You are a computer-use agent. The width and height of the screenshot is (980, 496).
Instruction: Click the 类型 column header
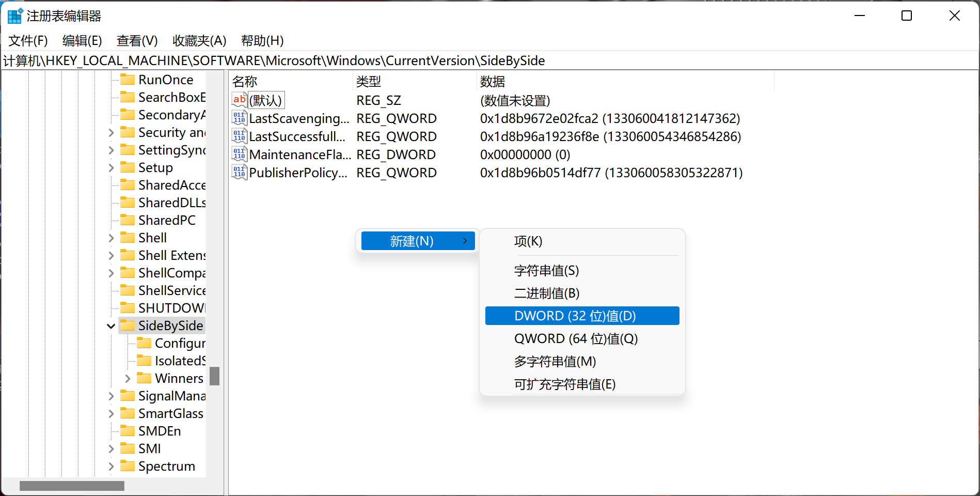[415, 81]
